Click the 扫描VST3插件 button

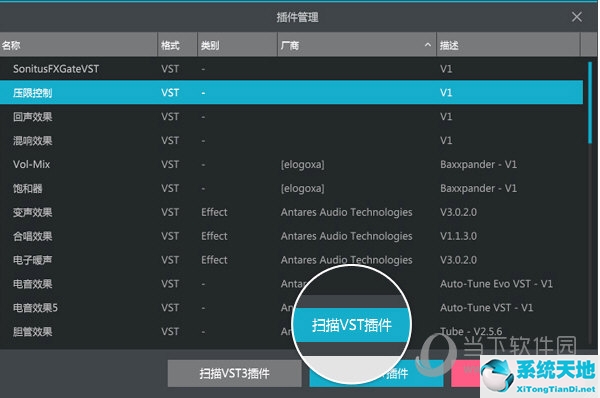point(235,373)
